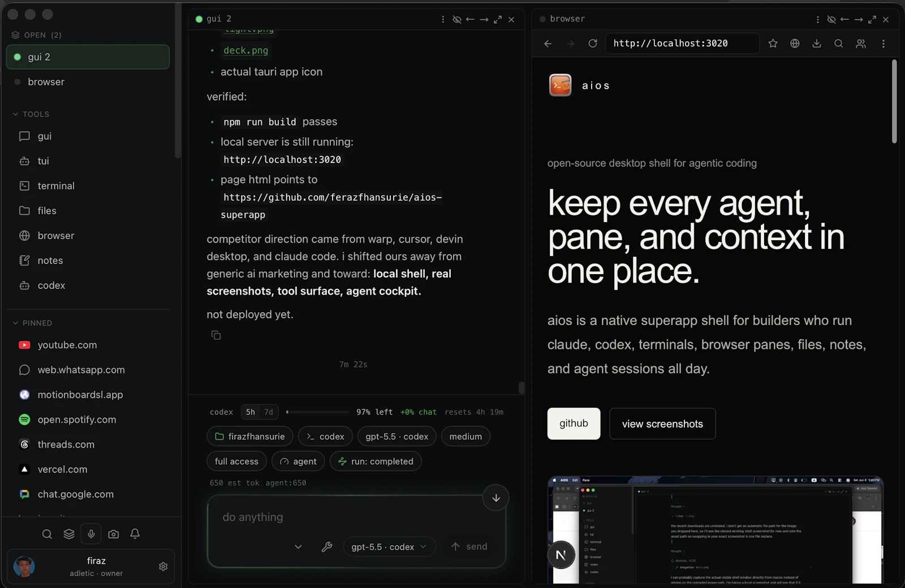
Task: Click the github button on page
Action: 574,423
